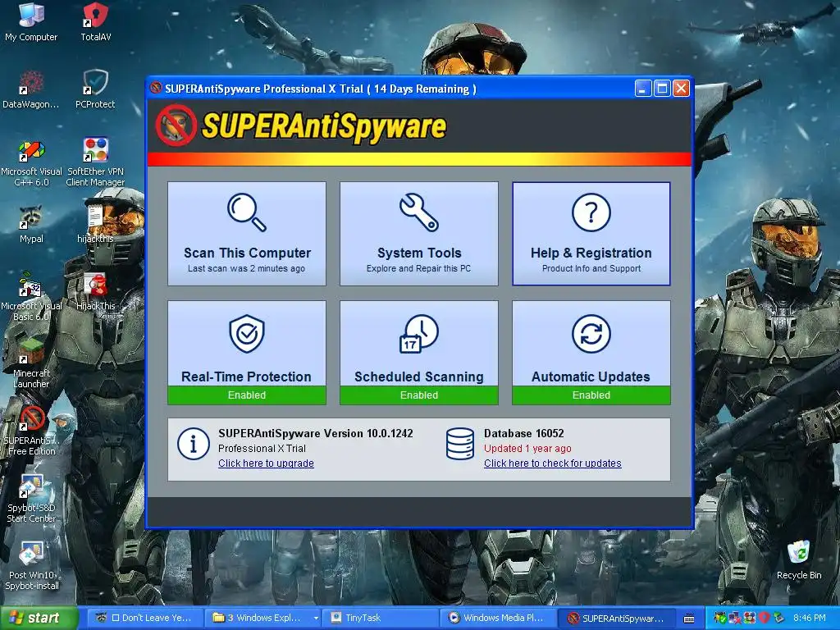Click 'Last scan was 2 minutes ago' text

pos(246,268)
